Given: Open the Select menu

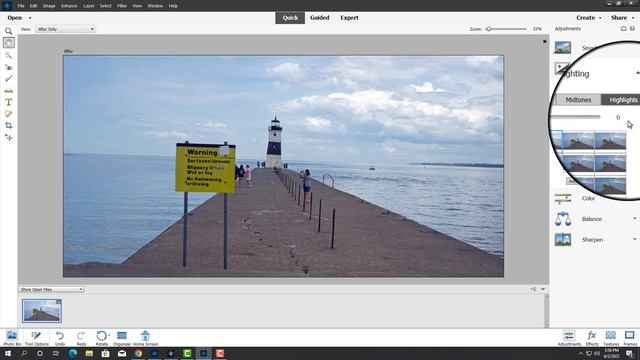Looking at the screenshot, I should [x=105, y=6].
